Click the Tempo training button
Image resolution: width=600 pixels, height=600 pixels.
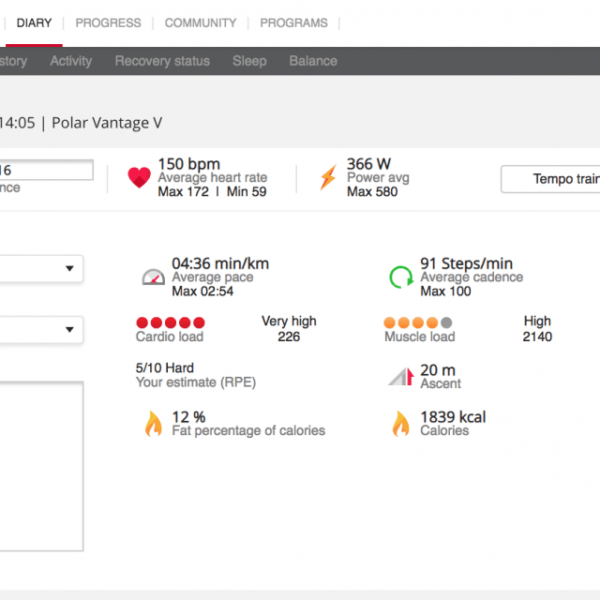coord(551,179)
